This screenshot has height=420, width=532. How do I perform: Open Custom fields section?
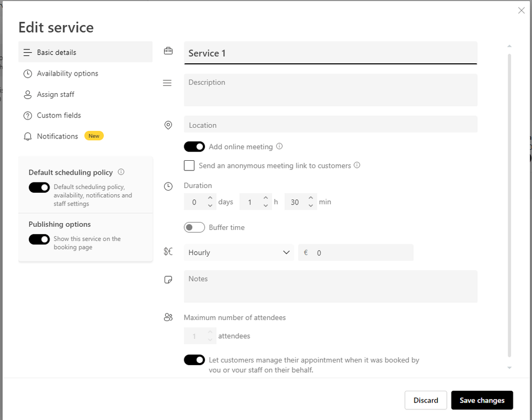click(86, 116)
